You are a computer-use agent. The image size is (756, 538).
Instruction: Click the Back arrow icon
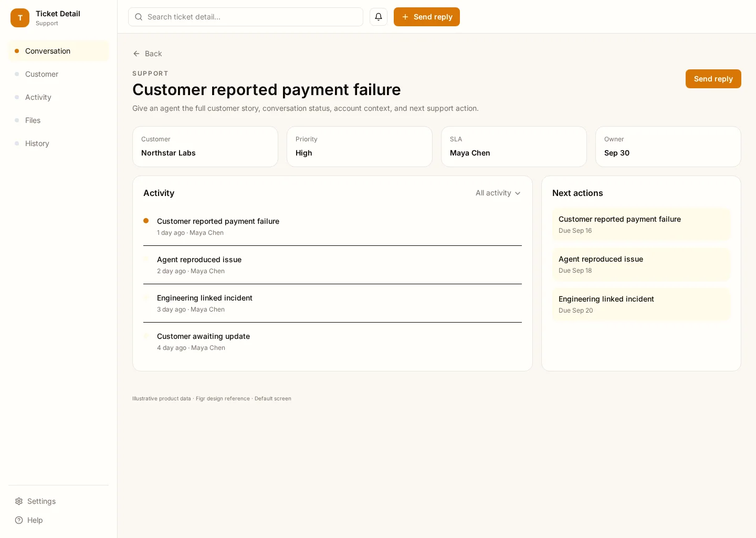136,54
